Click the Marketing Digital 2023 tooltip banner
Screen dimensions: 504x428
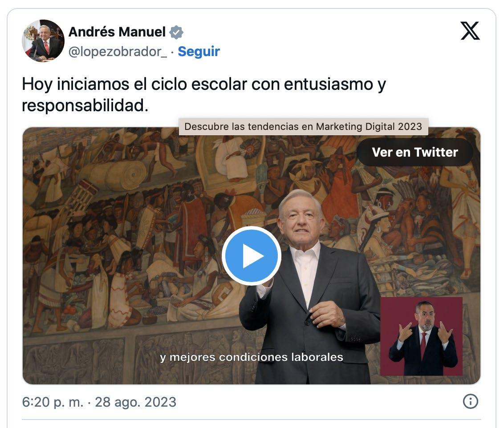pyautogui.click(x=304, y=126)
